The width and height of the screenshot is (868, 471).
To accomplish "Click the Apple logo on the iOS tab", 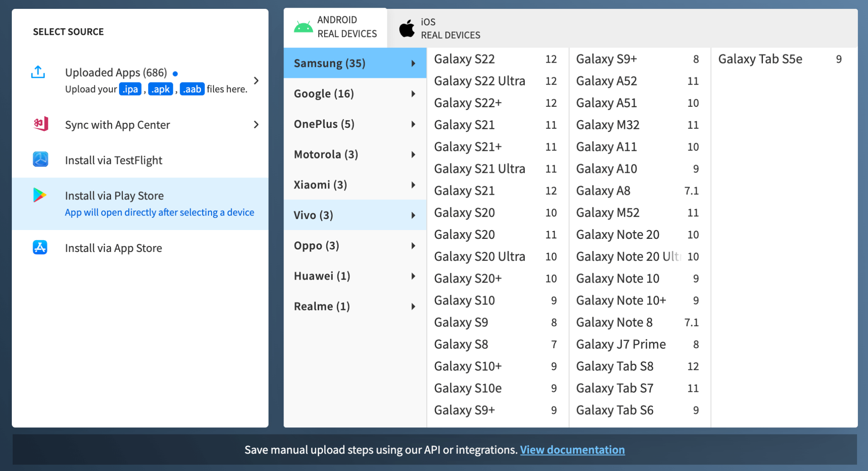I will (406, 28).
